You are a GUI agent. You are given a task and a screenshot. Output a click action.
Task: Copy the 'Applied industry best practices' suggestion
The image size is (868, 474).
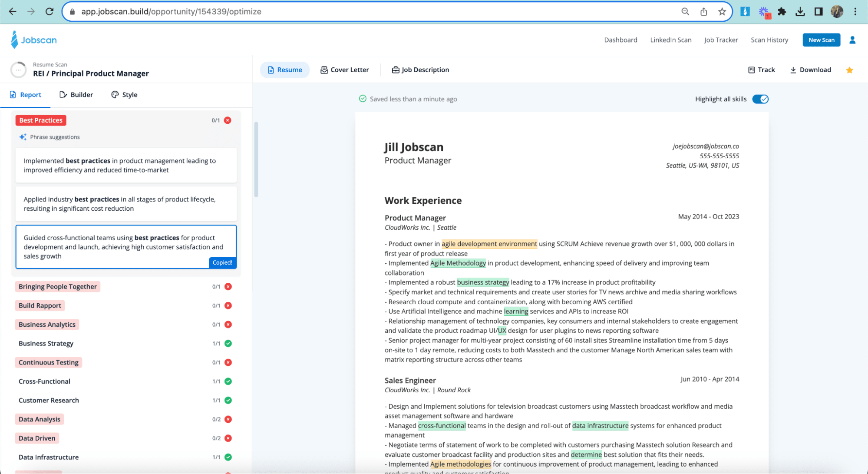[x=126, y=204]
